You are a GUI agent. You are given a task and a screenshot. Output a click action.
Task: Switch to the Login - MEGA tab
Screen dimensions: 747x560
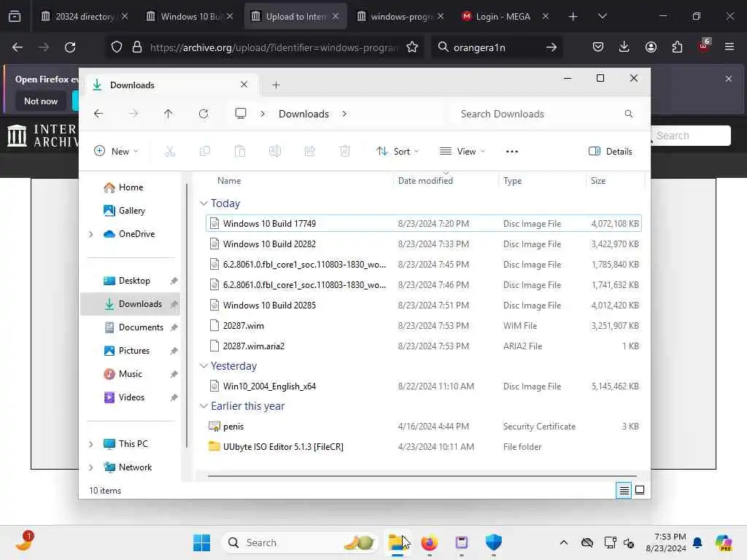tap(506, 16)
